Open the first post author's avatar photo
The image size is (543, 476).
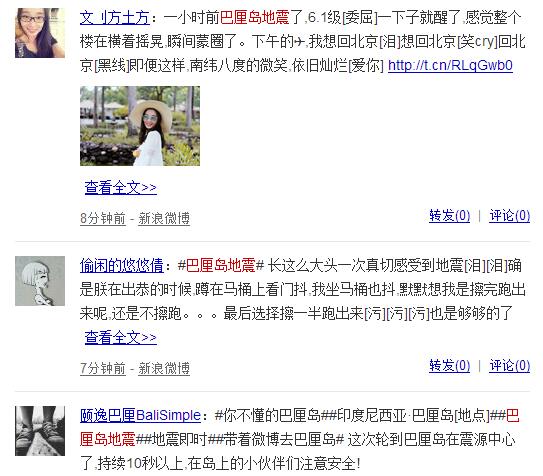[x=40, y=33]
